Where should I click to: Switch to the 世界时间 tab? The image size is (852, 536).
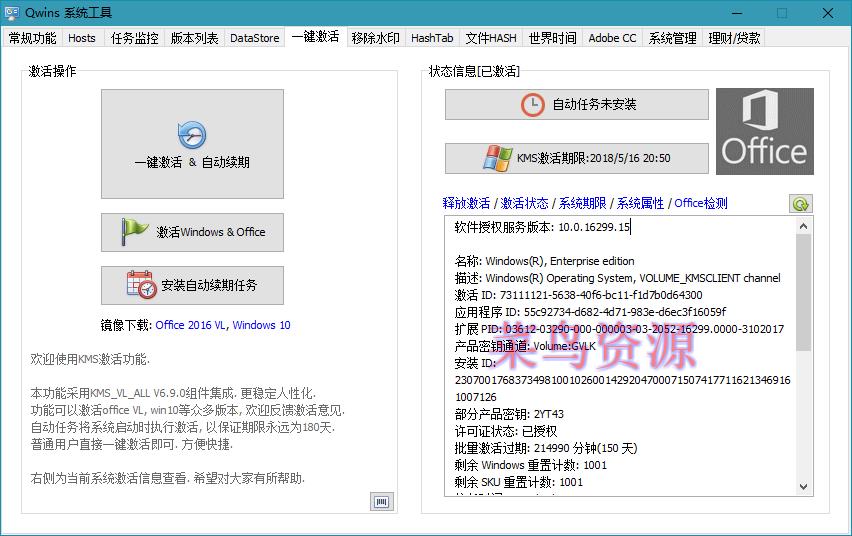[553, 38]
